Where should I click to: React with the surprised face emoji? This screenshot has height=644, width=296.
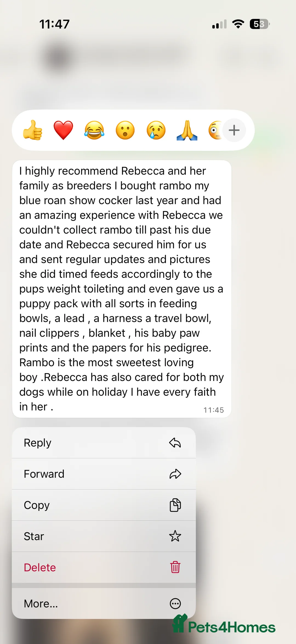pyautogui.click(x=125, y=130)
